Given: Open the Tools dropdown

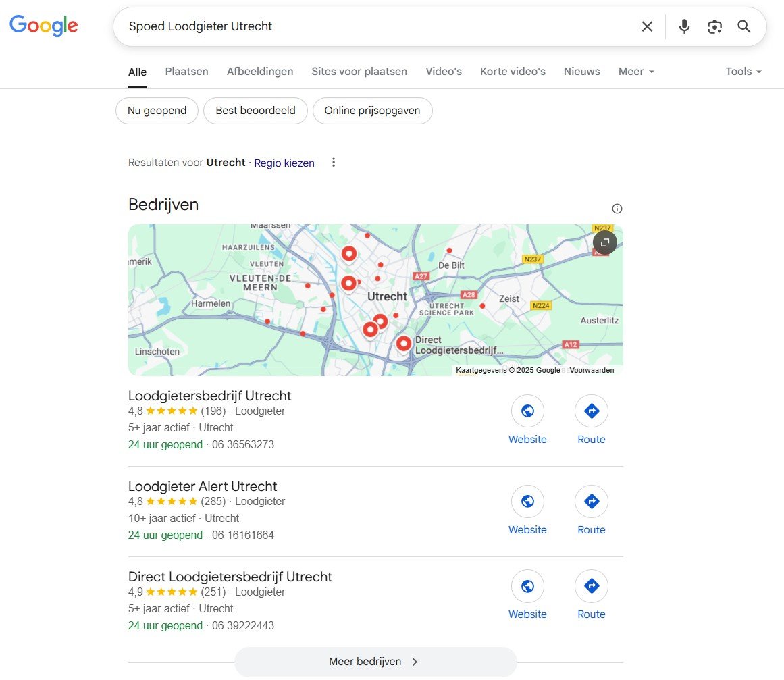Looking at the screenshot, I should click(743, 72).
